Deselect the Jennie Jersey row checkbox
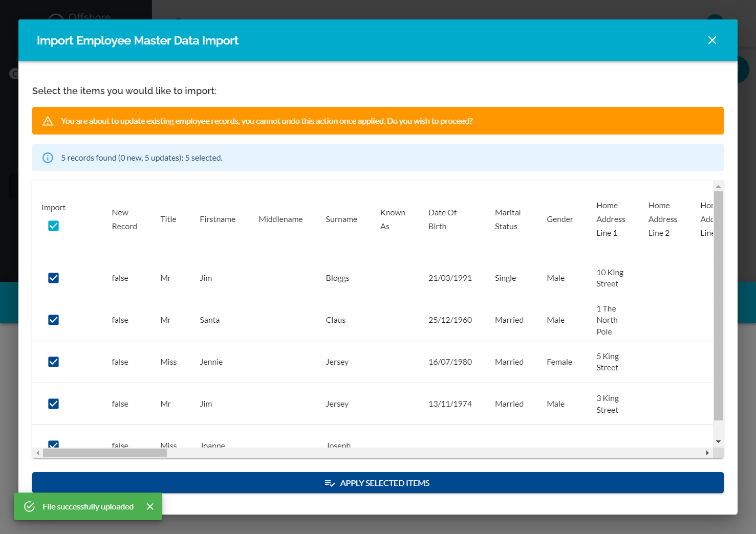The width and height of the screenshot is (756, 534). pos(53,362)
